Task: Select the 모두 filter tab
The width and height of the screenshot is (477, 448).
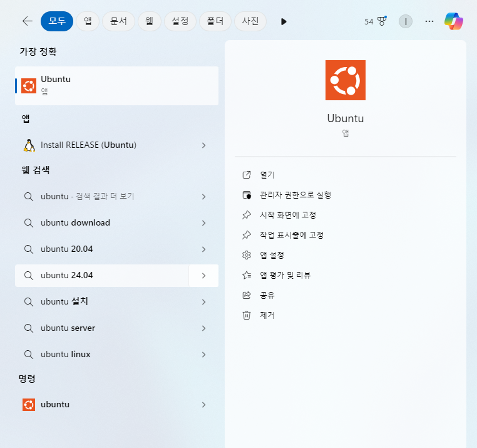Action: coord(57,21)
